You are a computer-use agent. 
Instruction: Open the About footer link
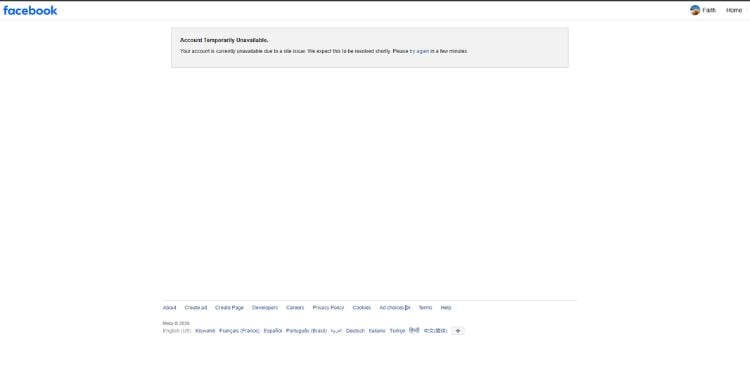(169, 308)
